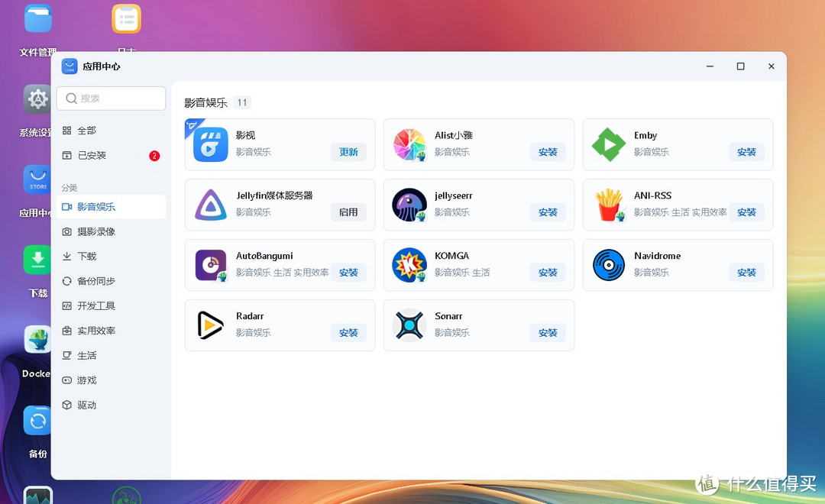This screenshot has width=825, height=504.
Task: Click the Alist小雅 colorful icon
Action: pos(409,144)
